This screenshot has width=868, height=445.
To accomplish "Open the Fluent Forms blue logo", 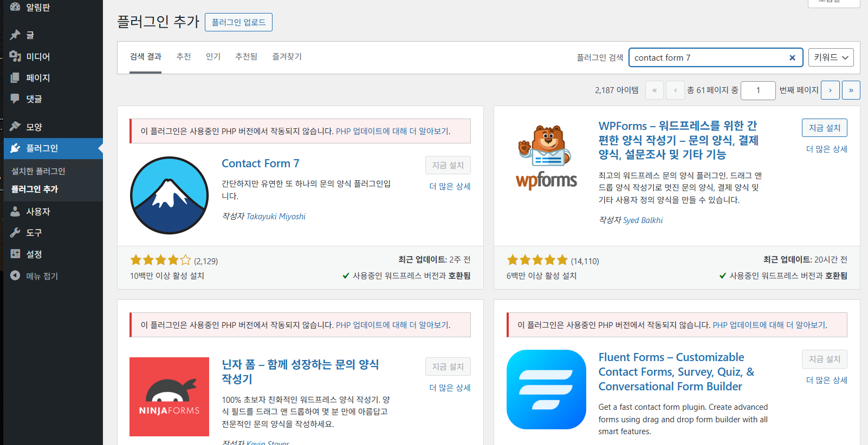I will coord(546,389).
